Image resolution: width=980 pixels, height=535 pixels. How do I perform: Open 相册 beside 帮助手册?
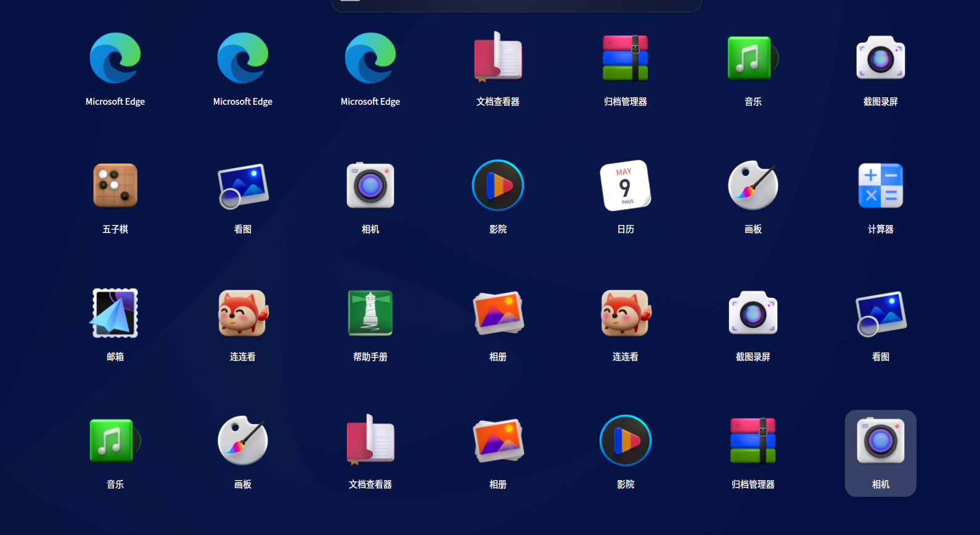pyautogui.click(x=498, y=313)
